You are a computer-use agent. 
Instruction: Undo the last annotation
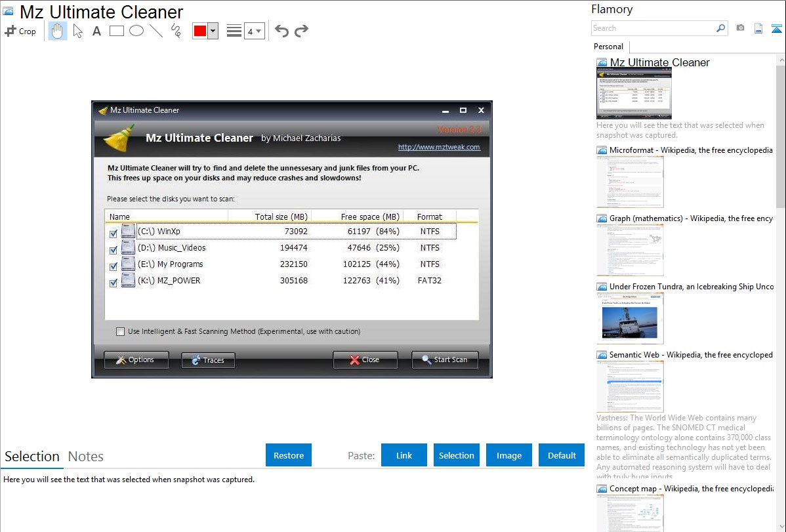(x=281, y=31)
